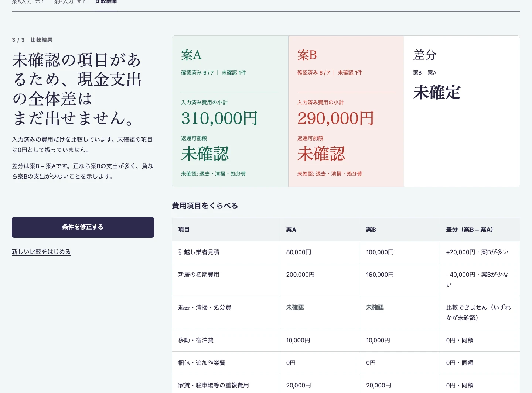The image size is (532, 393).
Task: Select the 290,000円 subtotal in 案B card
Action: pyautogui.click(x=336, y=118)
